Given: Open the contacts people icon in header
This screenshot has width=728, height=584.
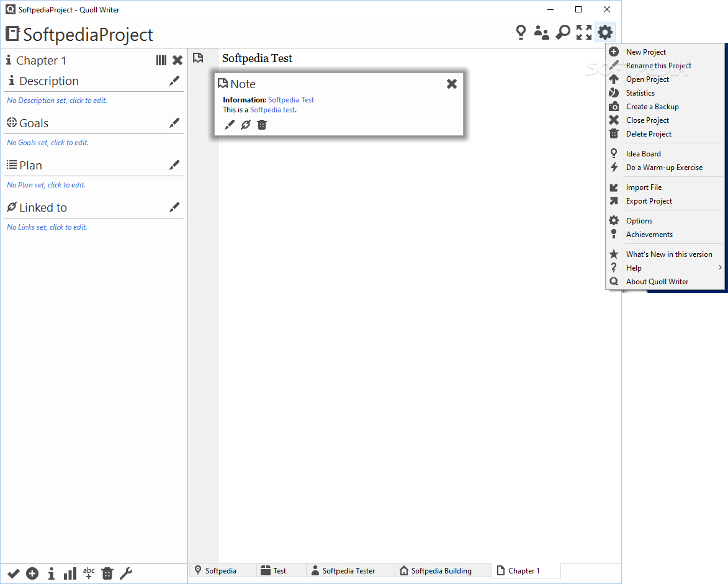Looking at the screenshot, I should 541,32.
